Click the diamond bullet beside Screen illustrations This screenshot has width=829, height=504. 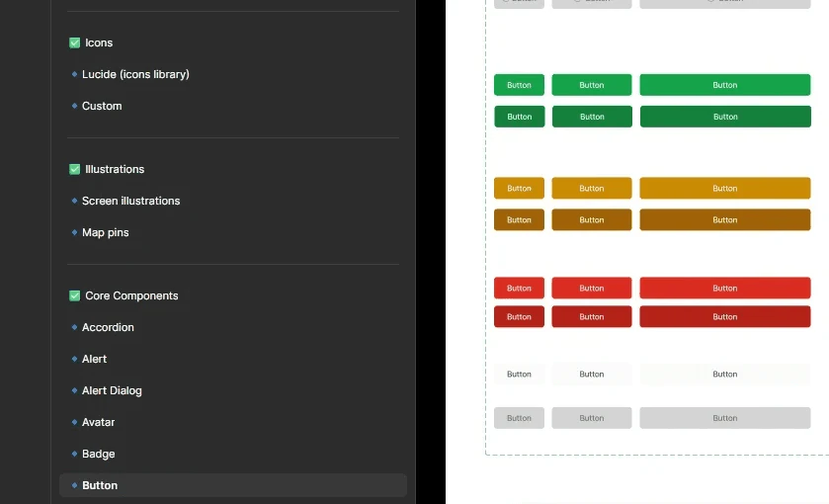[74, 201]
